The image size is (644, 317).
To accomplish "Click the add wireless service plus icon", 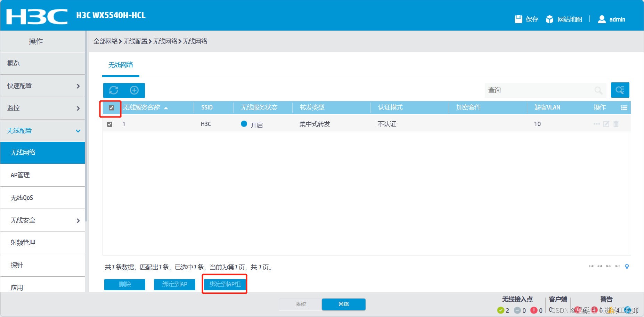I will click(134, 90).
